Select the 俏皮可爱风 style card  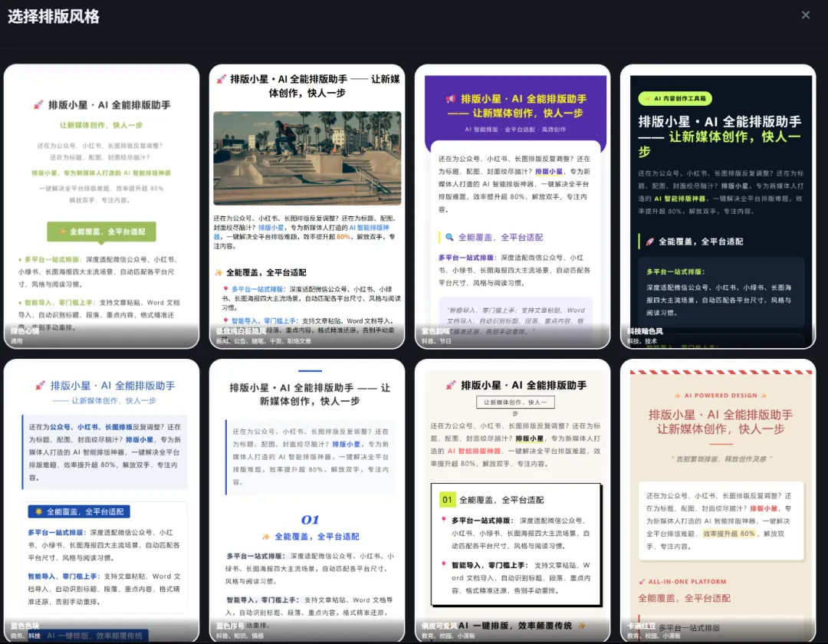click(x=512, y=501)
